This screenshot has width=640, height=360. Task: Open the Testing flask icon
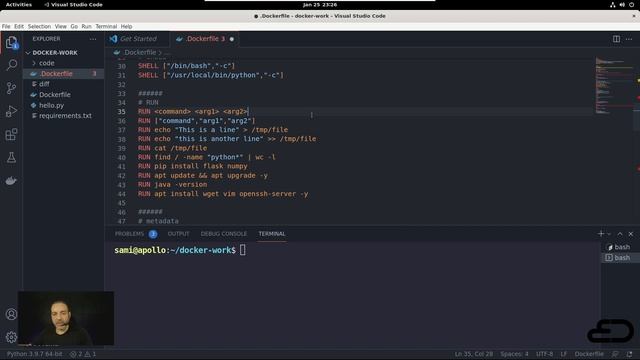coord(11,158)
